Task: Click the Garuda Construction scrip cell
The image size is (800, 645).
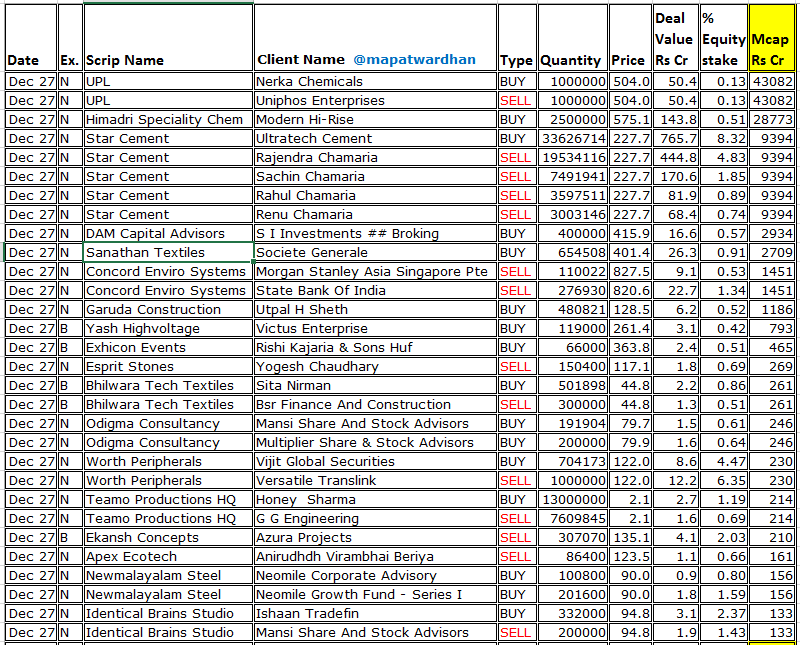Action: (168, 309)
